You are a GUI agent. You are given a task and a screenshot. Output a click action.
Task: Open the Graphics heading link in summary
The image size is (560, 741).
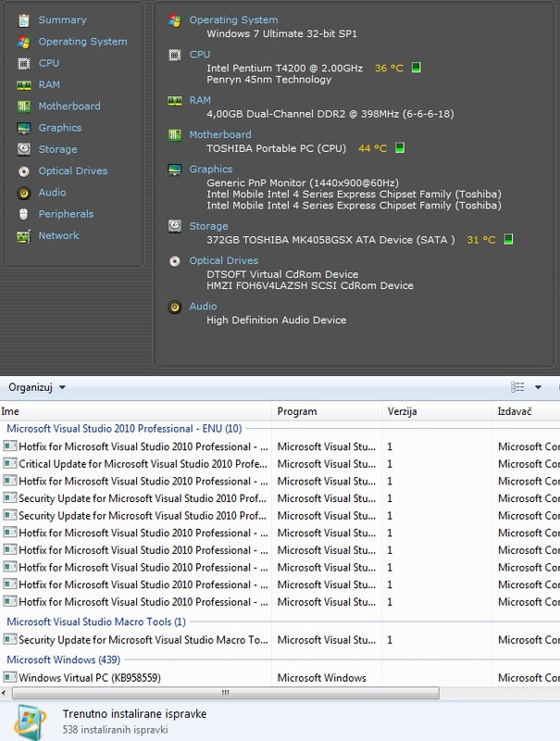tap(211, 170)
